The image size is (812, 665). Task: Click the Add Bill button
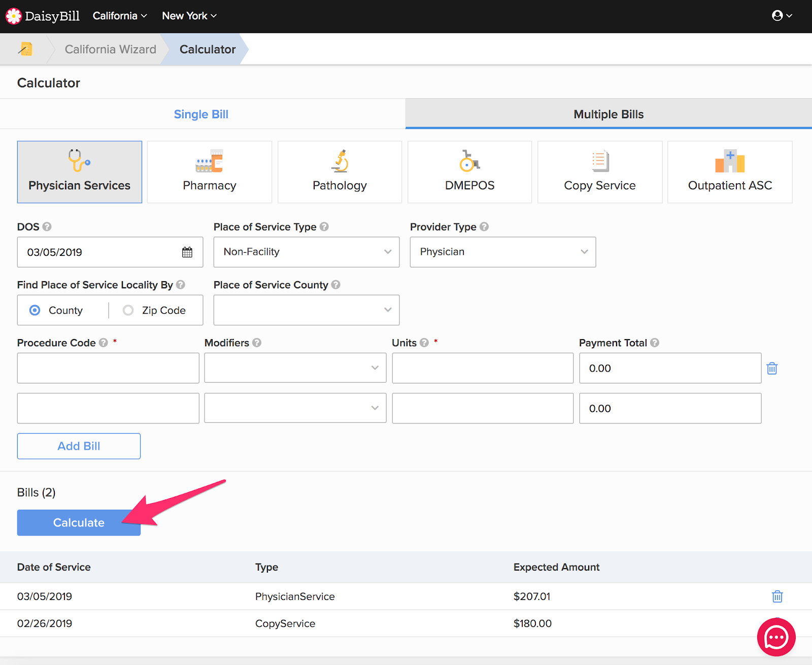[x=79, y=446]
